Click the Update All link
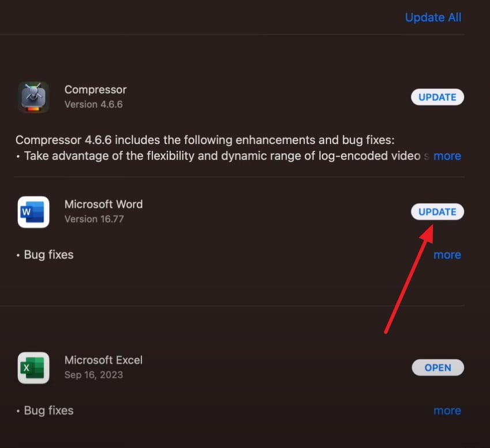 (433, 17)
